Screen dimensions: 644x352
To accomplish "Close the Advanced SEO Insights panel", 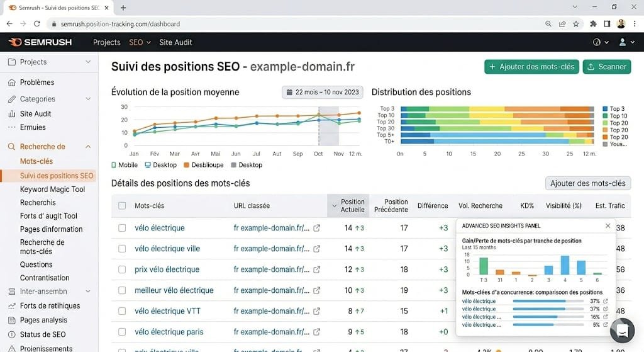I will point(608,226).
